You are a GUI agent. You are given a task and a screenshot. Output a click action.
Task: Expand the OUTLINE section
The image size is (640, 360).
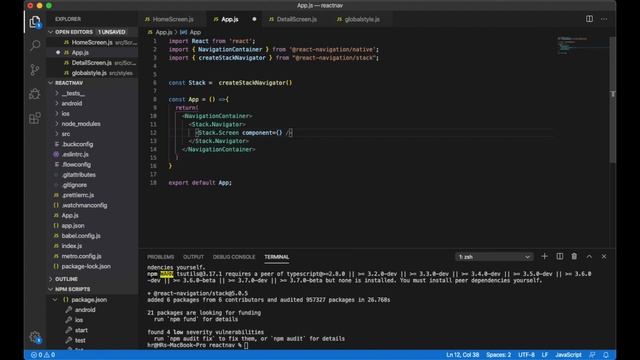pos(66,279)
